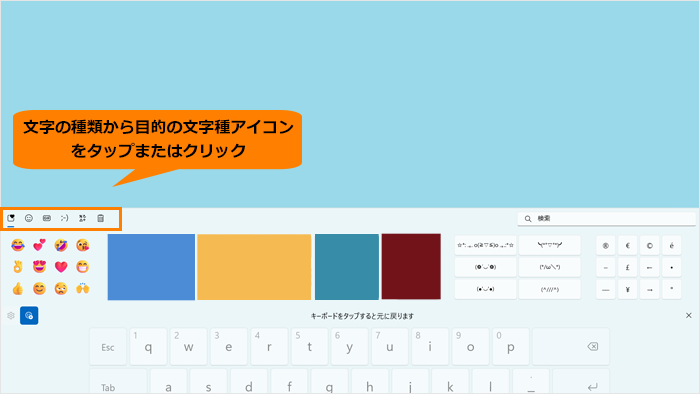The image size is (700, 394).
Task: Select the teal GIF thumbnail
Action: pyautogui.click(x=347, y=267)
